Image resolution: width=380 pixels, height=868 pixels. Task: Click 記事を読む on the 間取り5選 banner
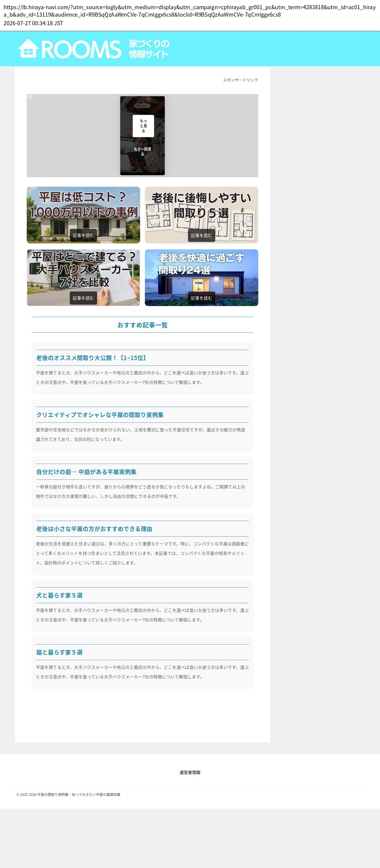point(202,235)
